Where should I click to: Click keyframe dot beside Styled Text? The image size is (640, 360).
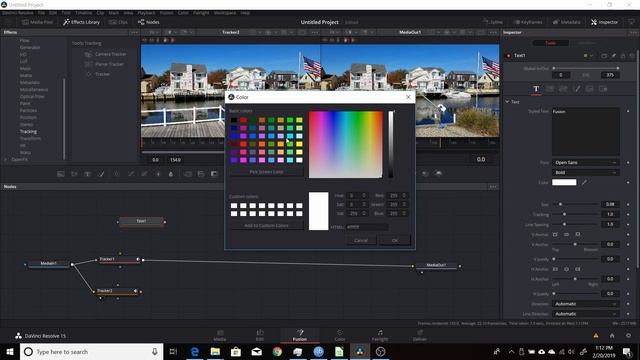(x=628, y=111)
